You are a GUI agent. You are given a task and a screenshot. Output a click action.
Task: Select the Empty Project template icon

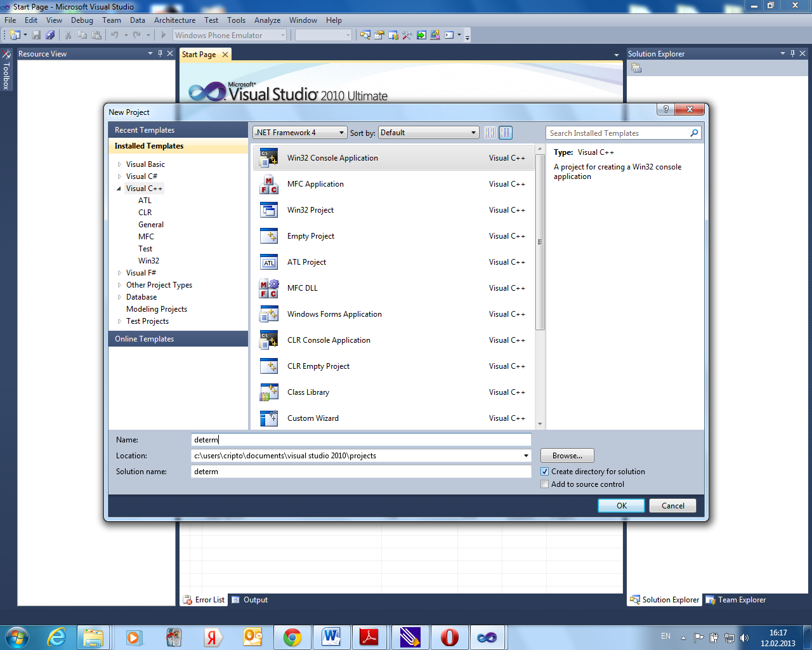click(x=269, y=236)
